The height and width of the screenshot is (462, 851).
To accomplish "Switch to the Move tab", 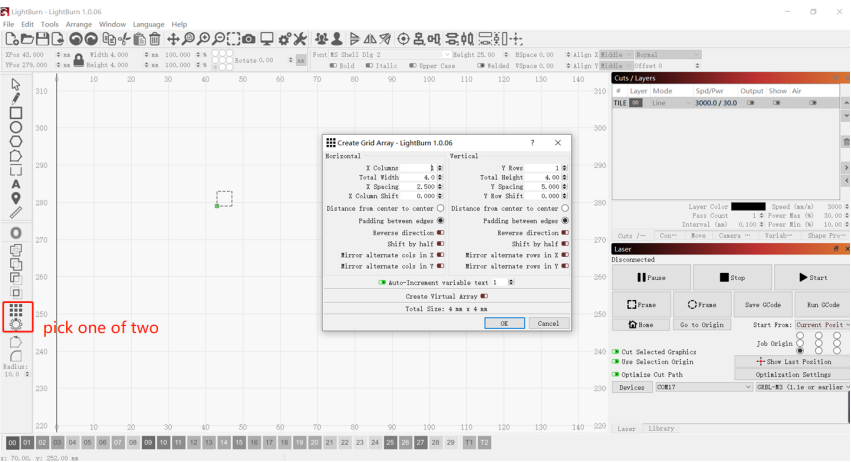I will point(698,236).
